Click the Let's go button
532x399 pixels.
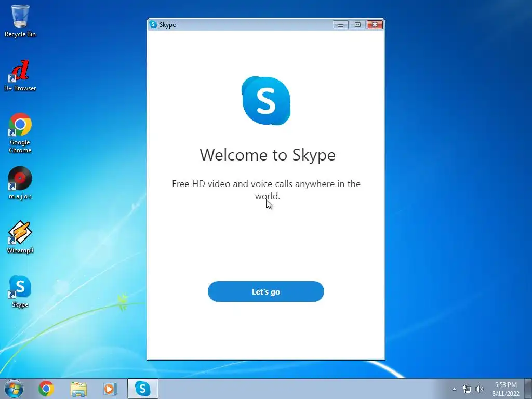[x=265, y=291]
